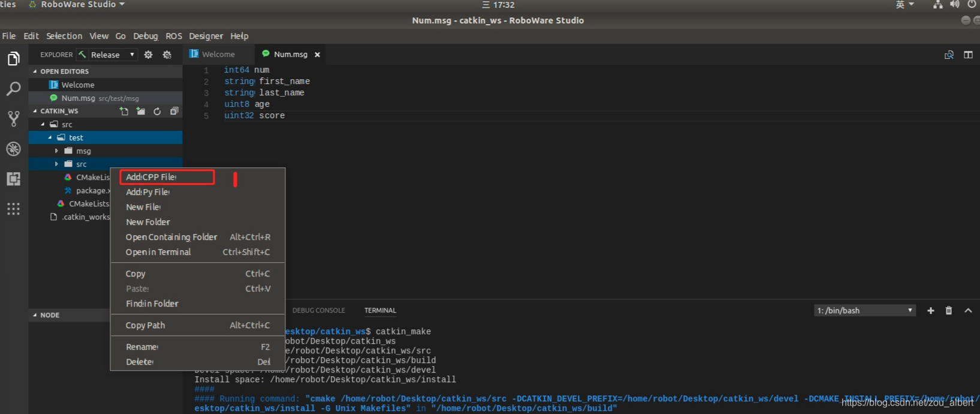This screenshot has width=980, height=414.
Task: Click New Folder icon in CATKIN_WS header
Action: (141, 111)
